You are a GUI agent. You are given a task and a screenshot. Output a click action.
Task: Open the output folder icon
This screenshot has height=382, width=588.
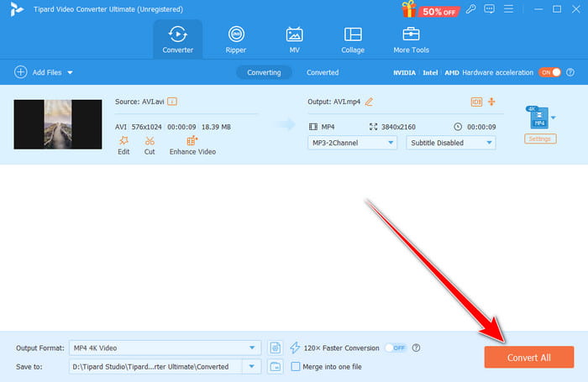click(276, 367)
